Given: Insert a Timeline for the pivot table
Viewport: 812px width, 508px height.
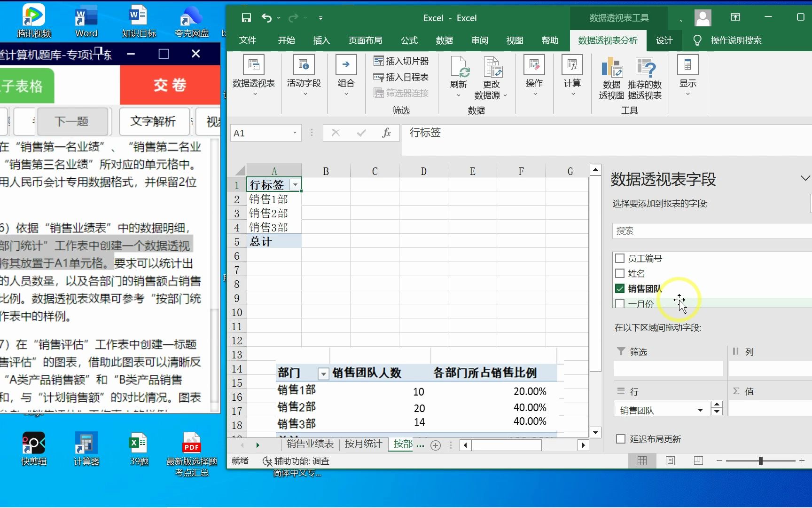Looking at the screenshot, I should coord(401,77).
